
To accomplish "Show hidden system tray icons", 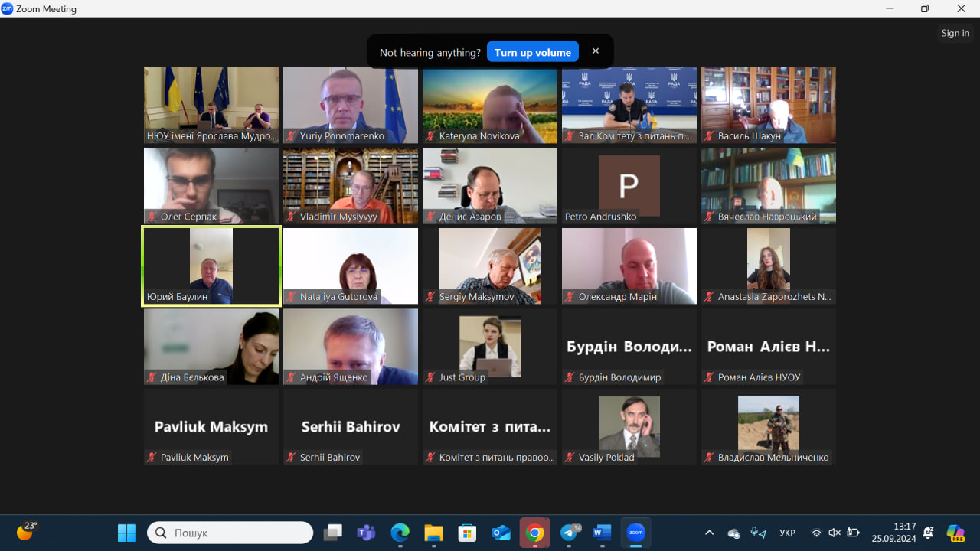I will (x=709, y=533).
